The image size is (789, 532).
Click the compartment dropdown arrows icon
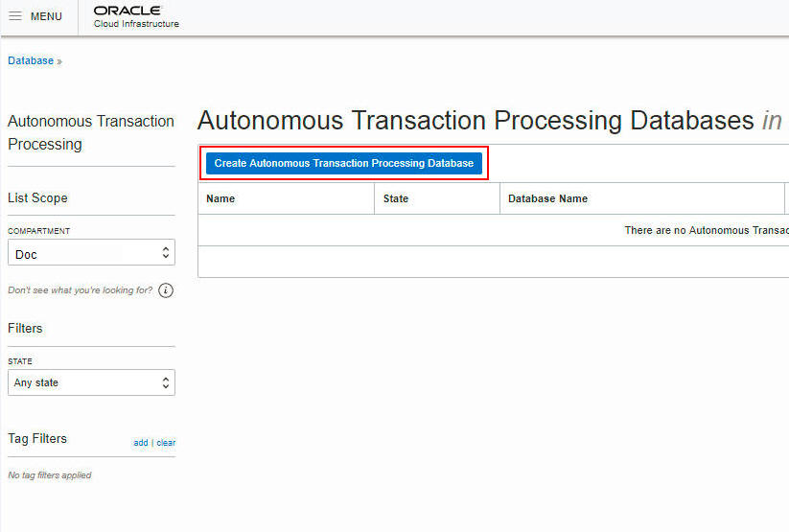(x=166, y=252)
